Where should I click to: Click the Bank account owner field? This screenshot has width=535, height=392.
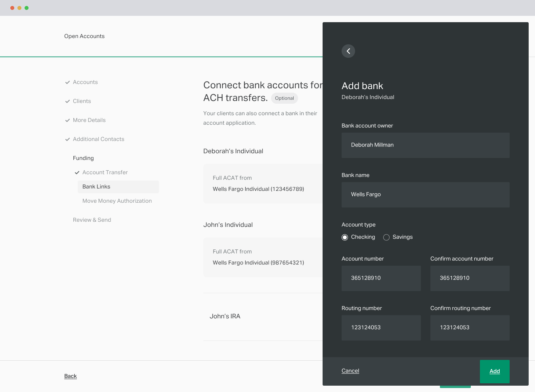point(426,145)
